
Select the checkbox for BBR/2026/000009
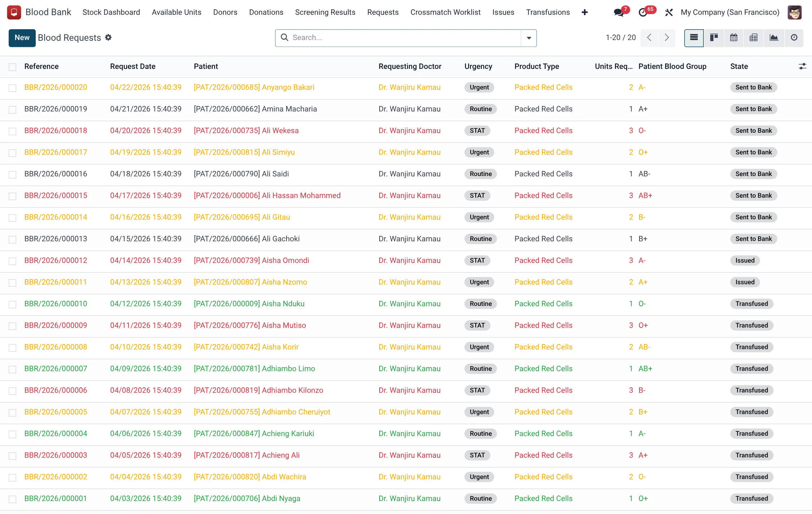coord(13,326)
